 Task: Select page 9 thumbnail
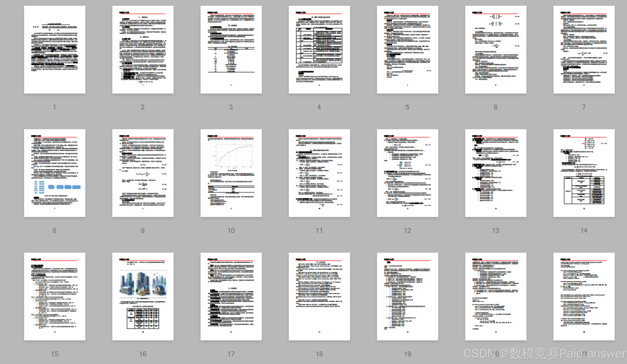[143, 173]
